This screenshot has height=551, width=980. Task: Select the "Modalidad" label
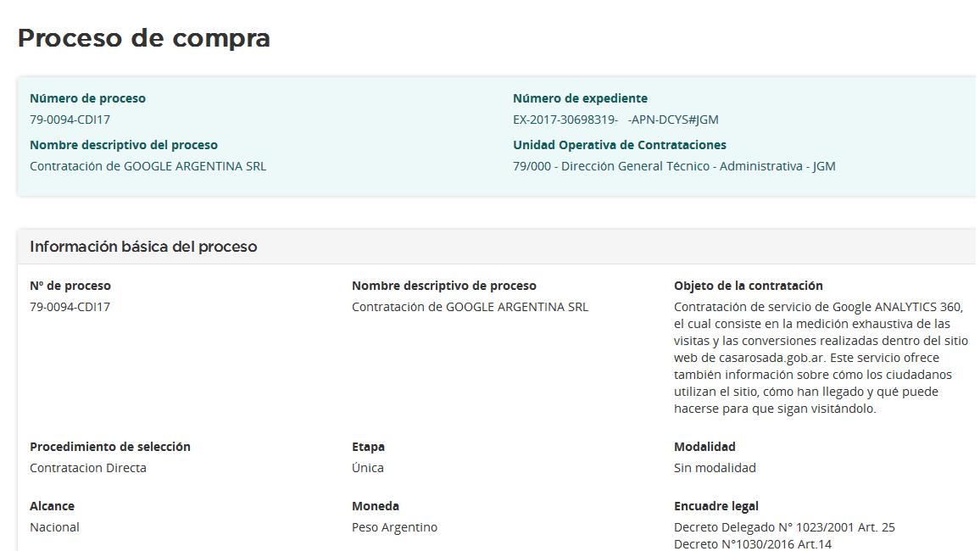(704, 447)
